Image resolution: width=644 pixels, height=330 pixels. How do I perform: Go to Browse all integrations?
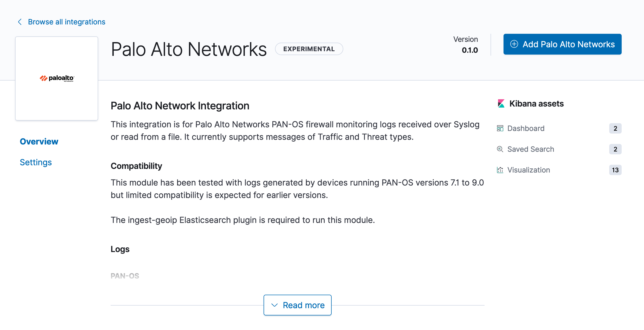pos(66,22)
